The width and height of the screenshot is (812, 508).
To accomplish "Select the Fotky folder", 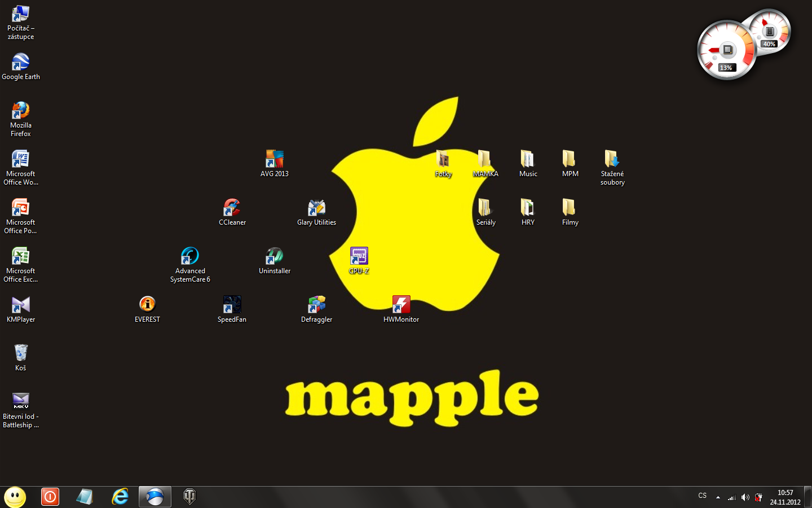I will [443, 164].
